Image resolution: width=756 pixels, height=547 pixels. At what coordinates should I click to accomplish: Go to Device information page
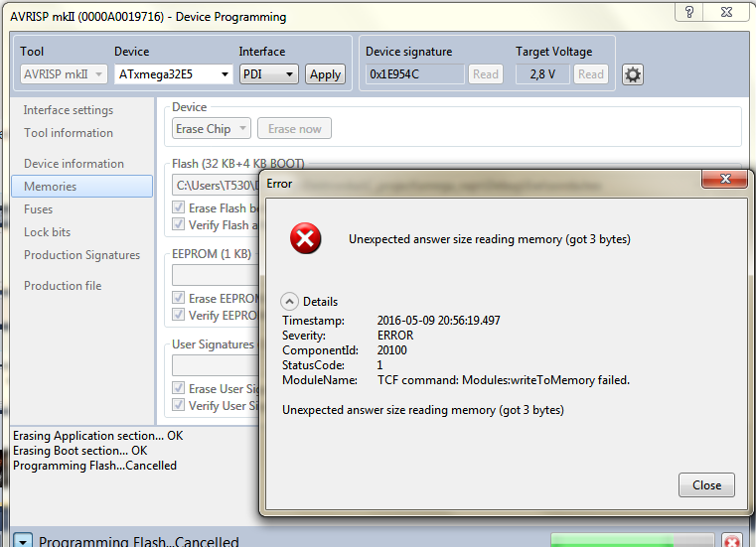[x=74, y=164]
